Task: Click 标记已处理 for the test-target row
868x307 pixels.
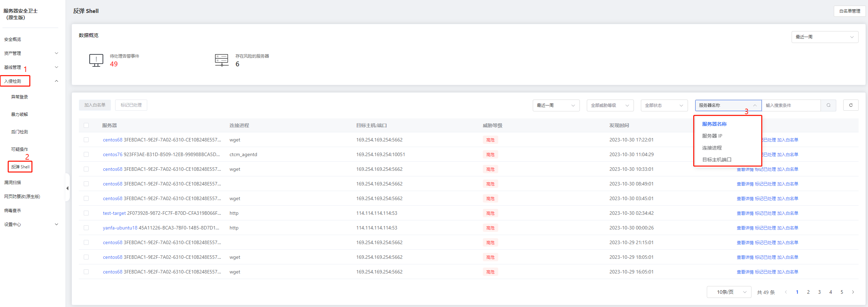Action: [x=765, y=213]
